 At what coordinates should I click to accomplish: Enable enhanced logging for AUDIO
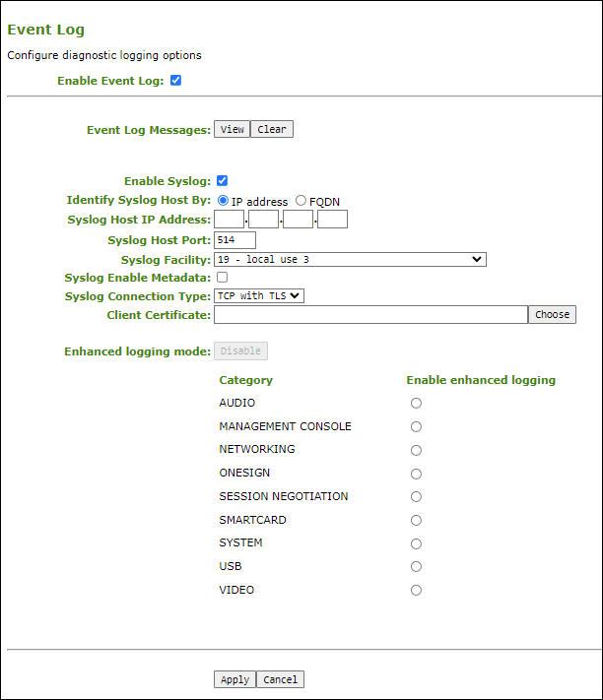(x=417, y=403)
